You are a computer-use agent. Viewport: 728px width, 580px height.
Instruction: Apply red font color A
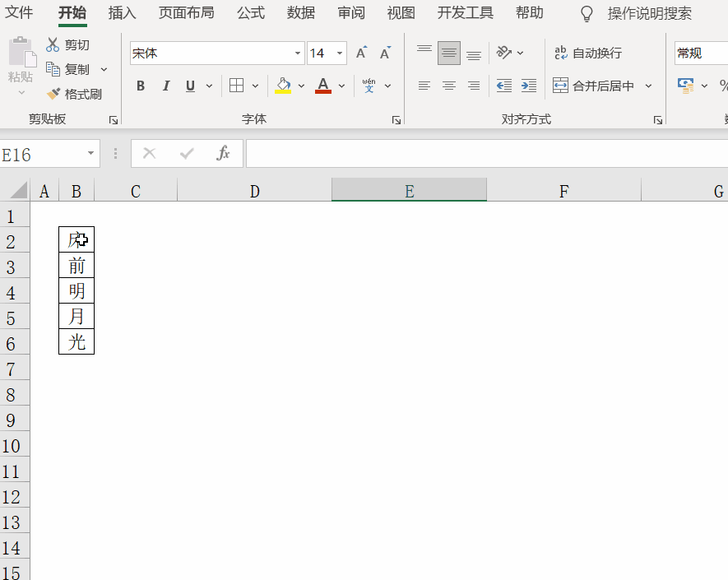tap(323, 86)
